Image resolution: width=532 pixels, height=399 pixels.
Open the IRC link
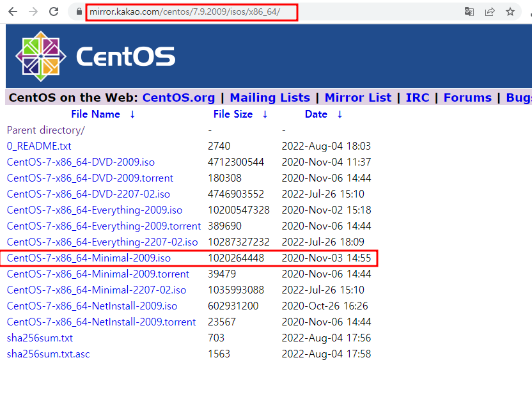(x=418, y=98)
